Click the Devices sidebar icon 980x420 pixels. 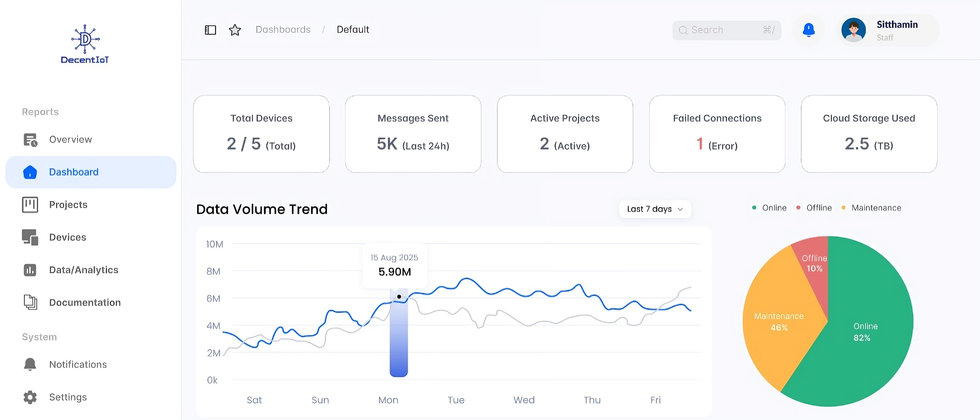(30, 237)
